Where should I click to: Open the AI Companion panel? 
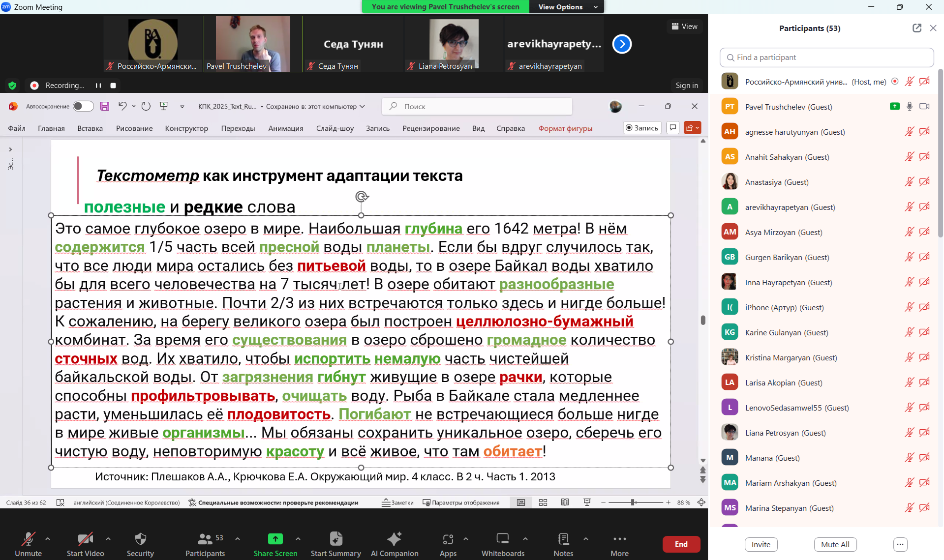tap(394, 544)
